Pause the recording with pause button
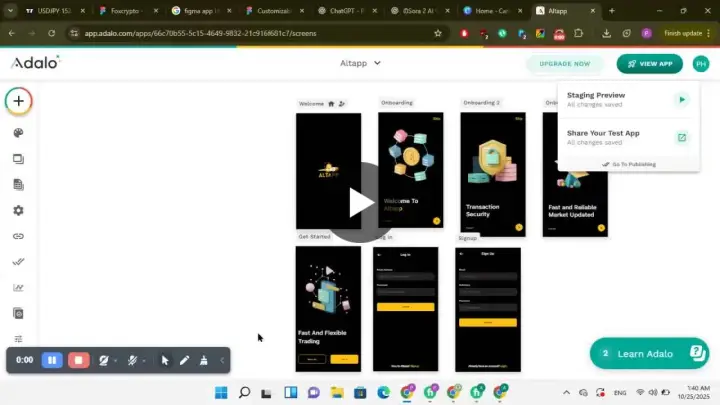720x405 pixels. pos(52,360)
